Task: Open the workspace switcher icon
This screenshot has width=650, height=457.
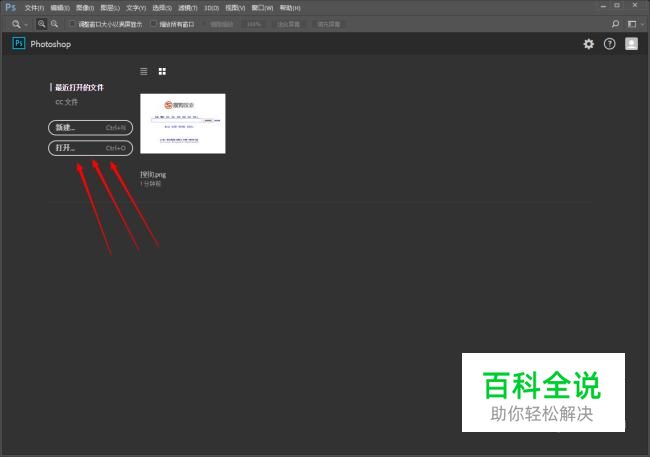Action: (x=632, y=24)
